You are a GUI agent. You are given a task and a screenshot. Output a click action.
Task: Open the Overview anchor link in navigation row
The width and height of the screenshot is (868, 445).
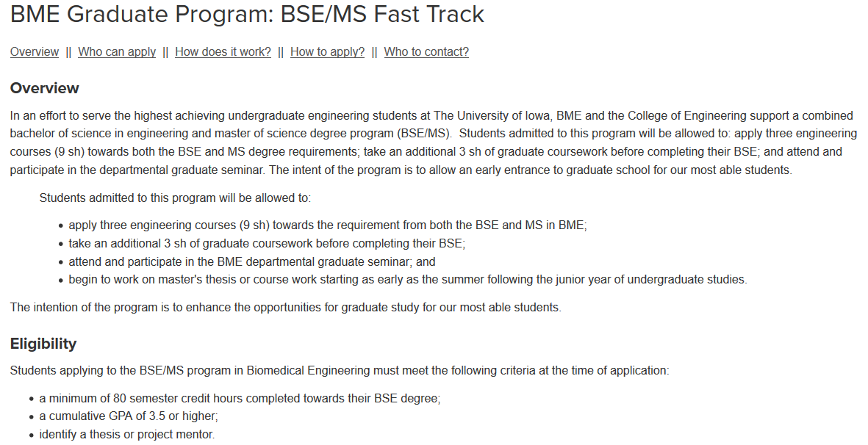35,52
